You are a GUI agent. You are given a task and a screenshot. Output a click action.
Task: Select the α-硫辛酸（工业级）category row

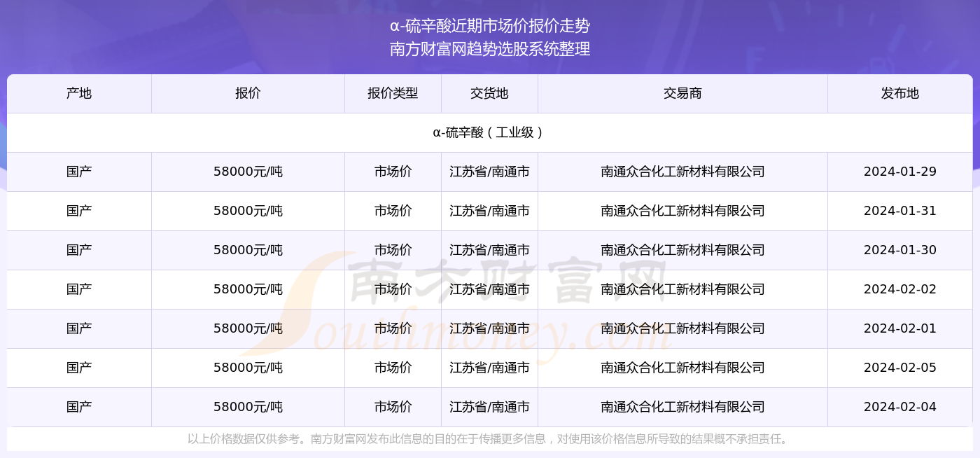(490, 132)
